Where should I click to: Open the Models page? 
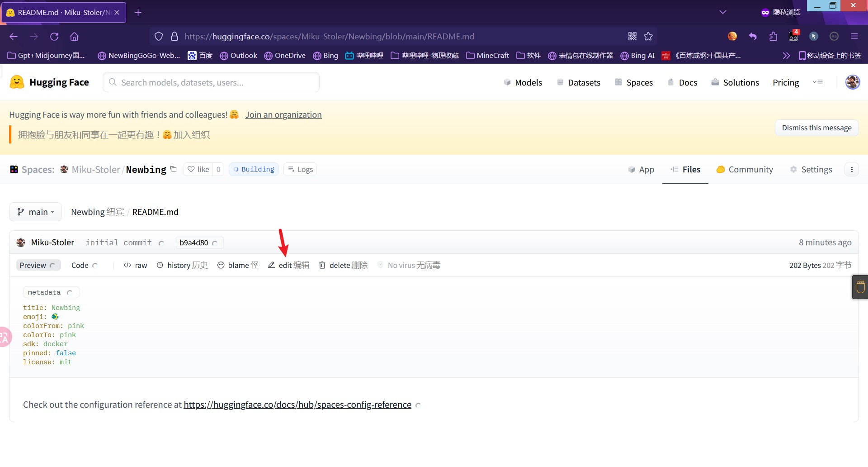(x=523, y=82)
